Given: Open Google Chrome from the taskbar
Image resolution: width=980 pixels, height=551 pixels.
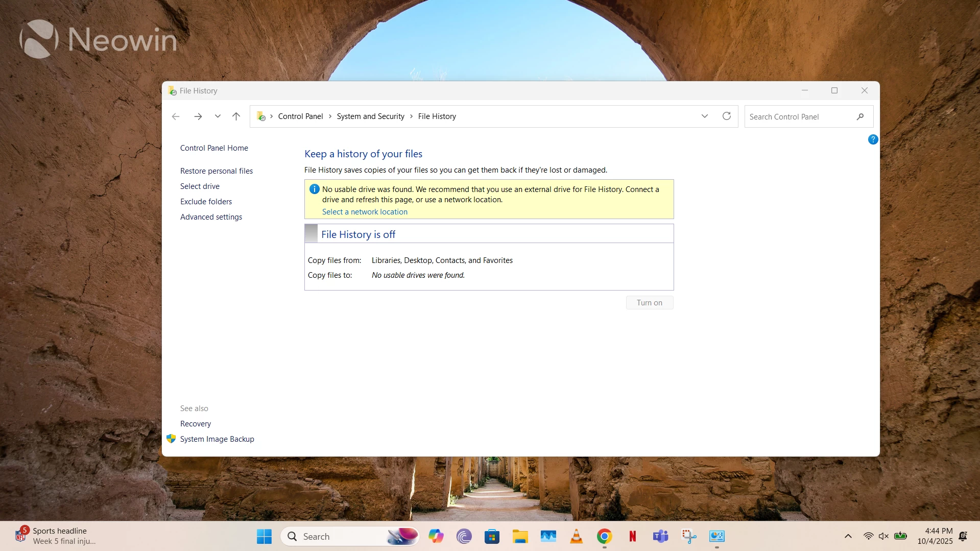Looking at the screenshot, I should 604,536.
